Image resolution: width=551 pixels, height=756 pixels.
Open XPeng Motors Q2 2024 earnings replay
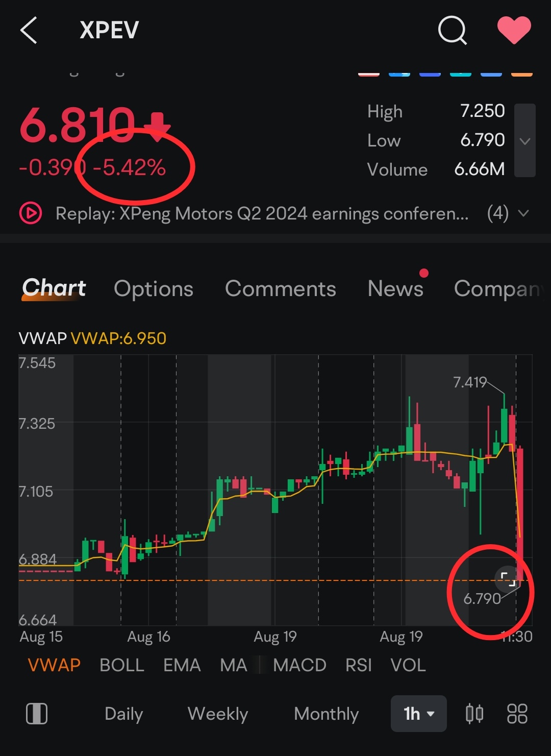click(262, 213)
